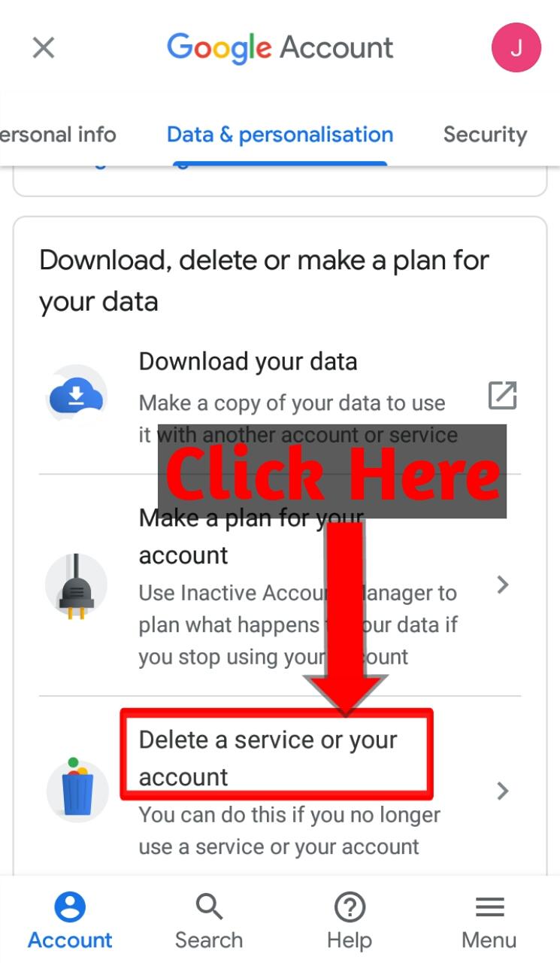Tap the Google Account logo
Viewport: 560px width, 963px height.
280,47
